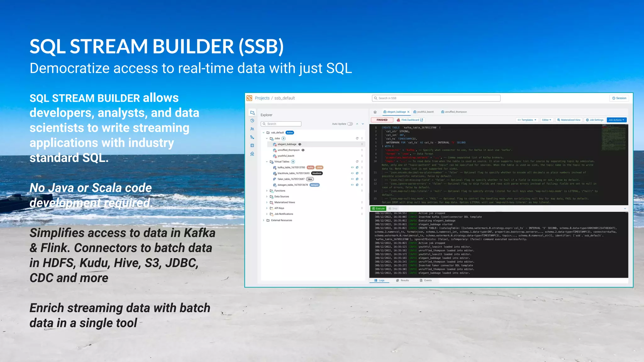Image resolution: width=644 pixels, height=362 pixels.
Task: Show DDL code for datagen_table_1670513678
Action: tap(352, 185)
